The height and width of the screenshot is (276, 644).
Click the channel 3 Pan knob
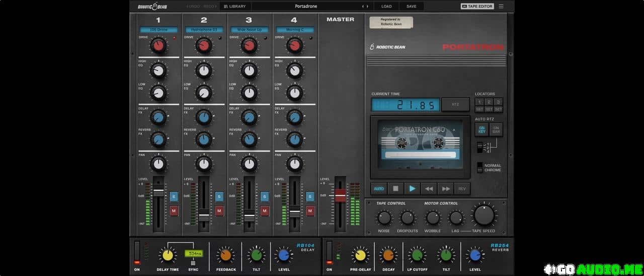[249, 164]
